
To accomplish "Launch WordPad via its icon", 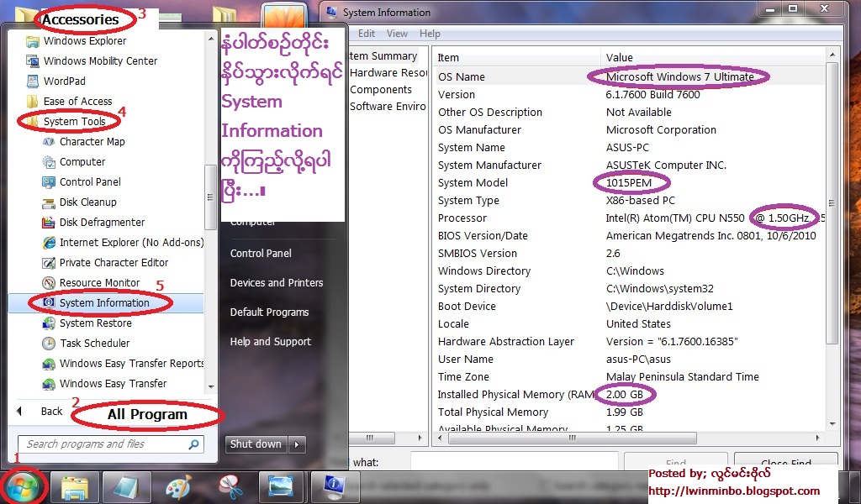I will click(x=33, y=81).
